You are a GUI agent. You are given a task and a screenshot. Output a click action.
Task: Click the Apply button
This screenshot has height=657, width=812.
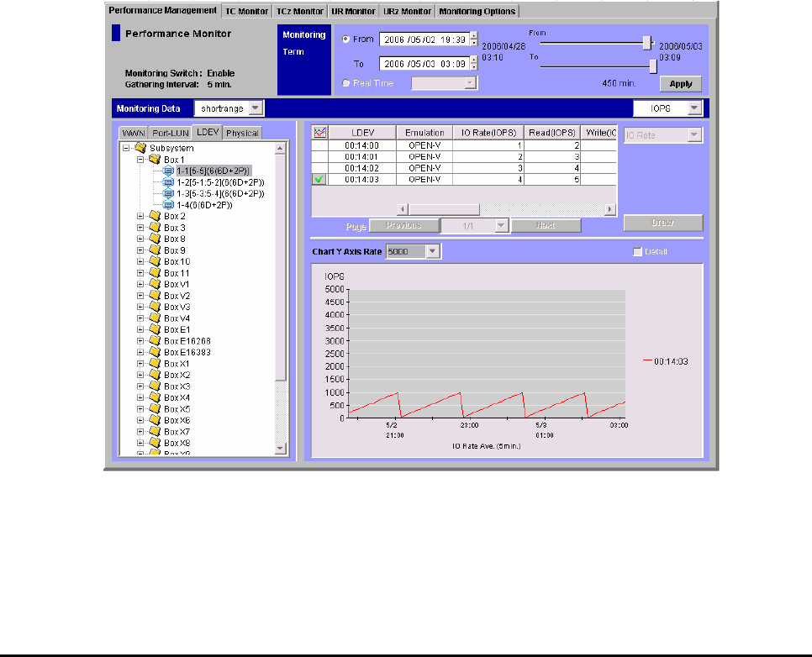(680, 84)
